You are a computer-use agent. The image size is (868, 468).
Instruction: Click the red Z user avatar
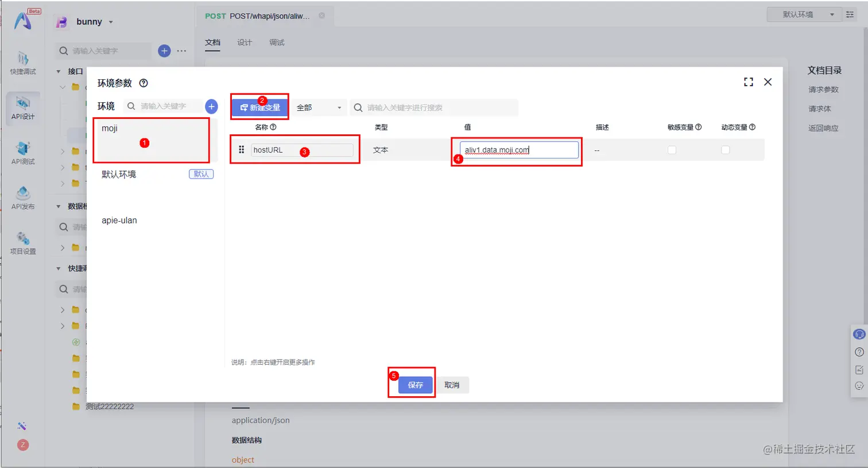pyautogui.click(x=23, y=445)
